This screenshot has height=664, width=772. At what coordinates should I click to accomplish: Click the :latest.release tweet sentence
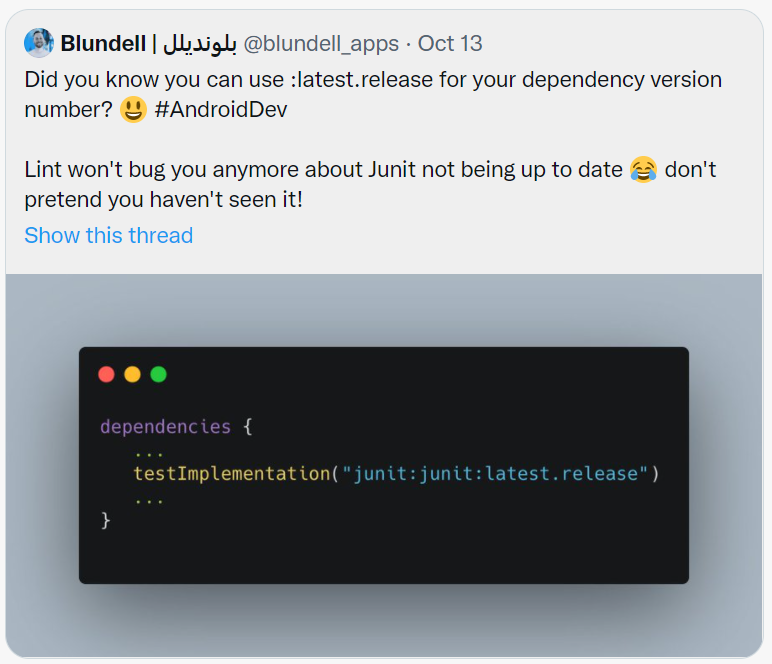click(373, 95)
